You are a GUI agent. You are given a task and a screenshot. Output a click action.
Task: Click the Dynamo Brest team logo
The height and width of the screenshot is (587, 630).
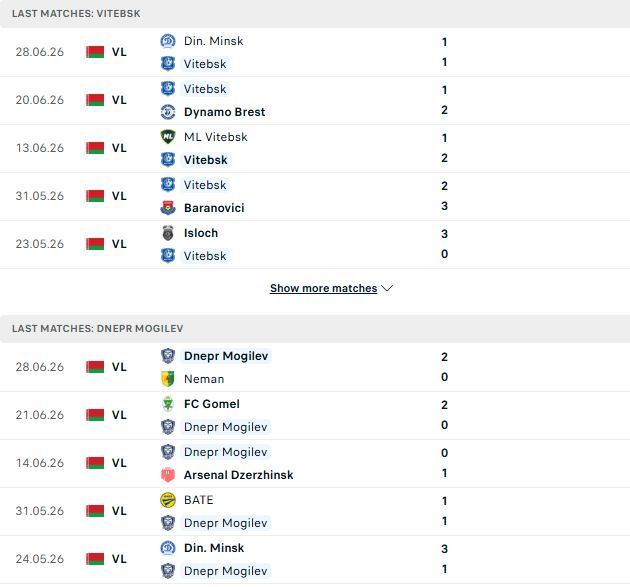coord(168,112)
